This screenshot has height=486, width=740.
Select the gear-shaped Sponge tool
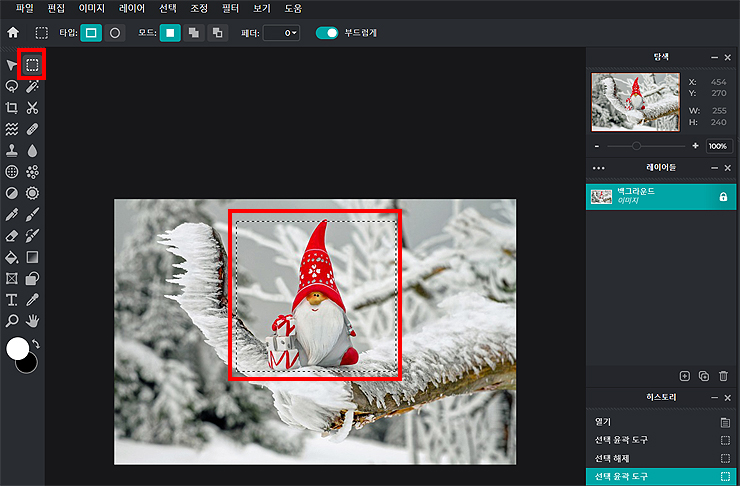coord(32,193)
